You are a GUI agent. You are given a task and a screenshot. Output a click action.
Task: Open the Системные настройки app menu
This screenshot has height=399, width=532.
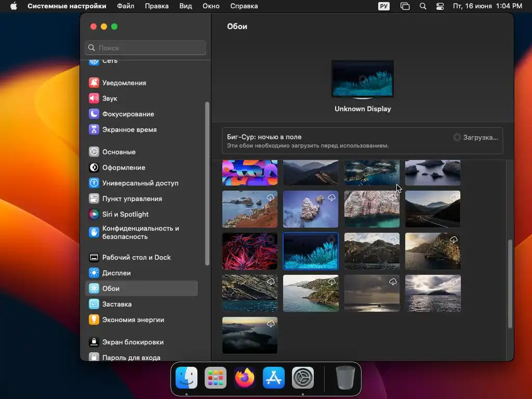(67, 6)
